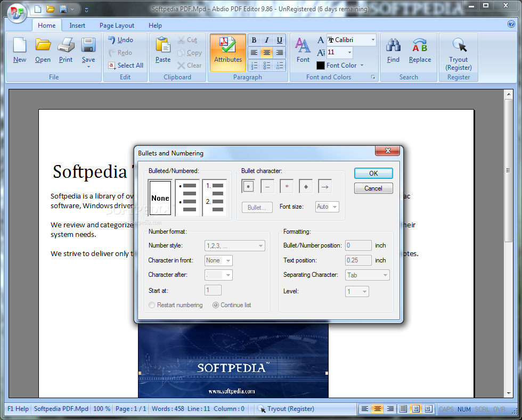Click the quick access new document icon
Viewport: 522px width, 420px height.
tap(38, 9)
